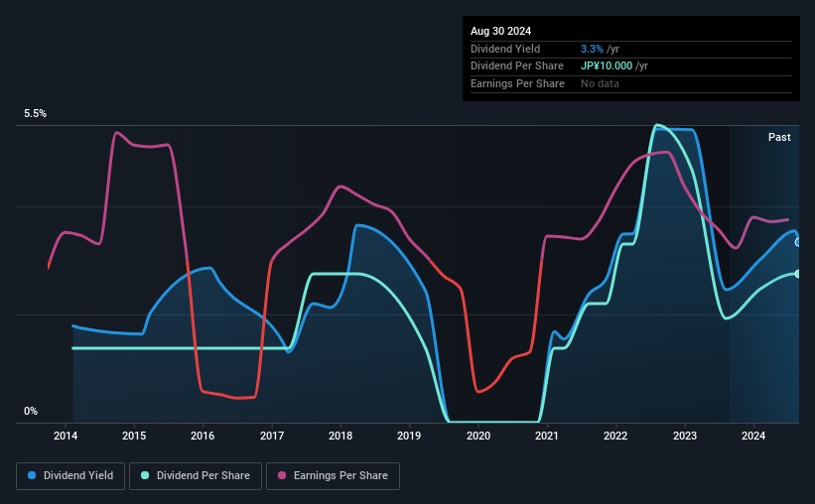This screenshot has height=504, width=815.
Task: Select the 2020 x-axis label
Action: [478, 436]
